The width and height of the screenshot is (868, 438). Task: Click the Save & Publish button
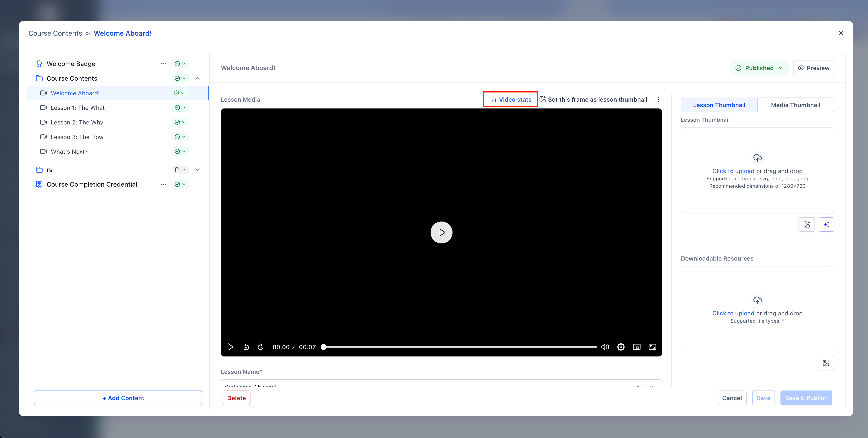[x=806, y=398]
